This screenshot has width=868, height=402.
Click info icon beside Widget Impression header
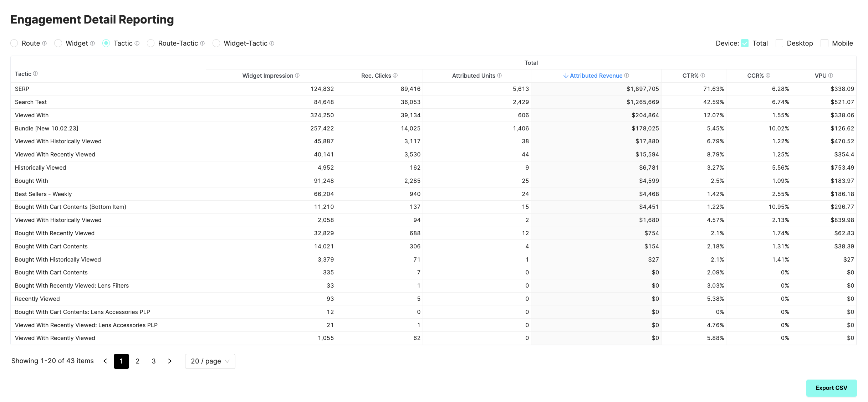click(x=297, y=76)
